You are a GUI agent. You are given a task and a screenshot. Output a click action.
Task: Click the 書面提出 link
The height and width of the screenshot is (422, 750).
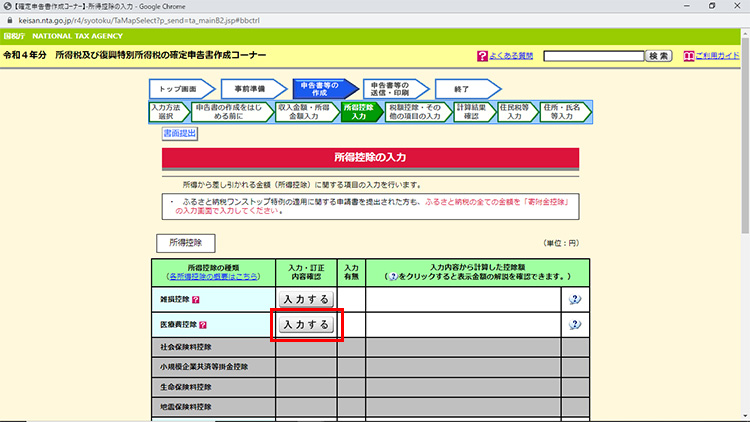click(x=180, y=133)
